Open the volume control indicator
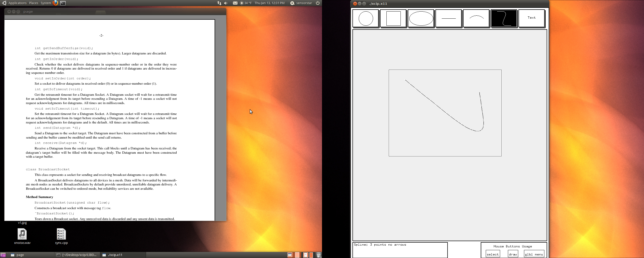The width and height of the screenshot is (644, 258). tap(226, 3)
